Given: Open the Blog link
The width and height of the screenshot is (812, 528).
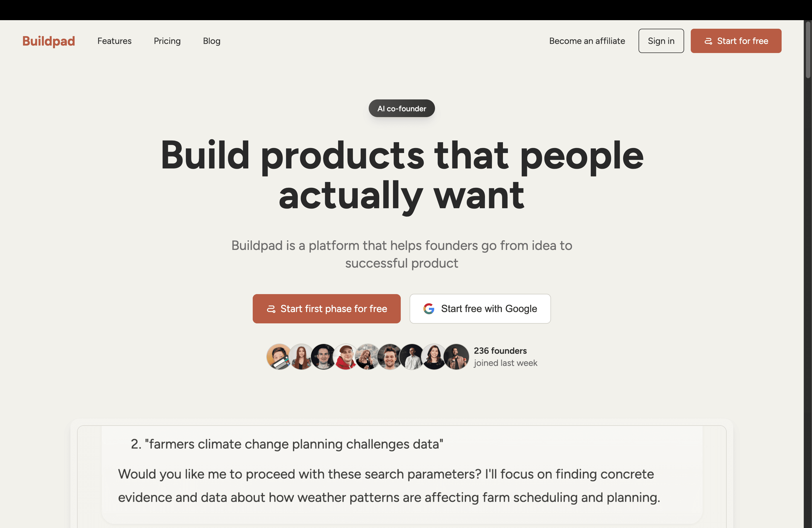Looking at the screenshot, I should pyautogui.click(x=212, y=41).
